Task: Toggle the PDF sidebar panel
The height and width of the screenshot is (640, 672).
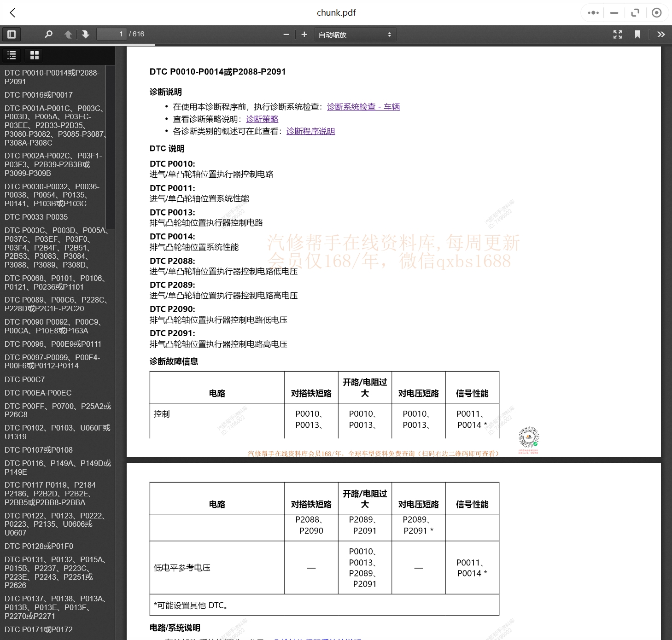Action: click(x=12, y=34)
